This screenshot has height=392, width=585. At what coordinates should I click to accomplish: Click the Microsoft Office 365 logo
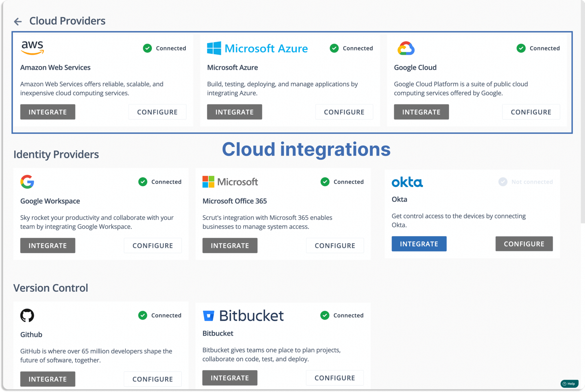pos(230,182)
